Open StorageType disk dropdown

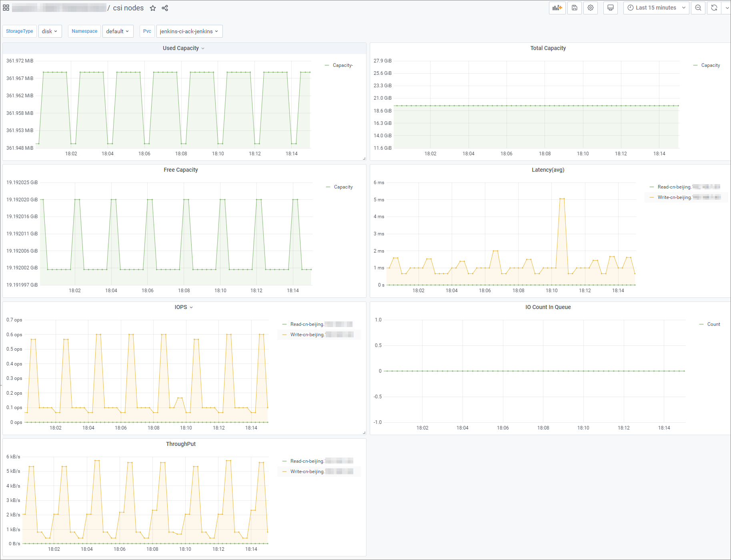[50, 31]
